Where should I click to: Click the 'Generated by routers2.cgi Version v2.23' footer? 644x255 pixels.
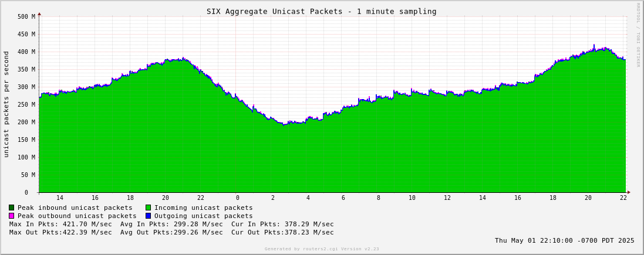[x=322, y=249]
